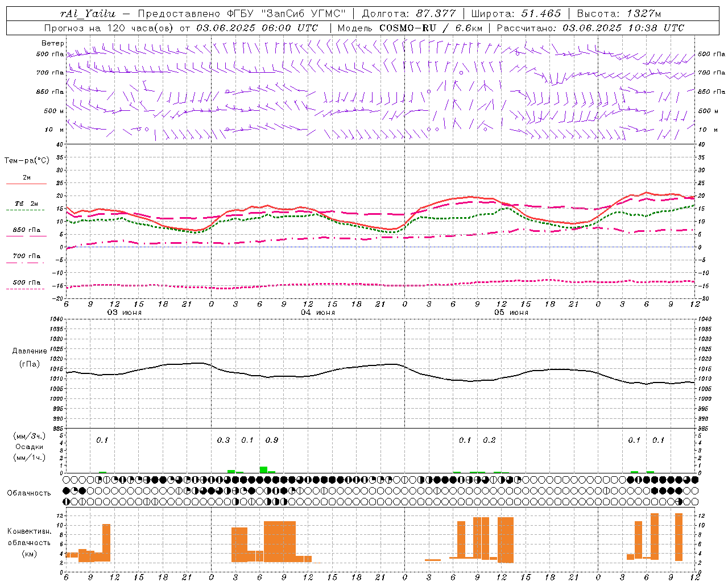Click the 04 июня date label

(x=318, y=312)
